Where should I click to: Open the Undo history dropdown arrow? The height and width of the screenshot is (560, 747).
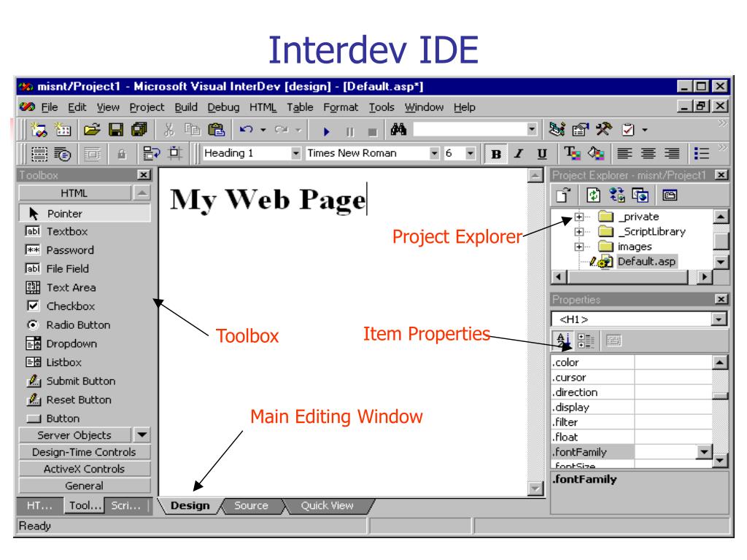(x=263, y=130)
